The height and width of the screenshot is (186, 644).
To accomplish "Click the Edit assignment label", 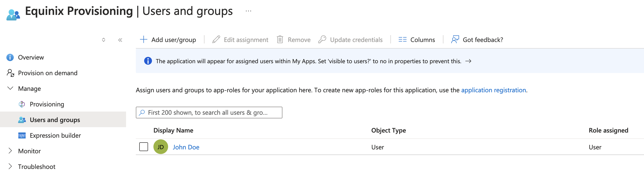I will [x=246, y=40].
